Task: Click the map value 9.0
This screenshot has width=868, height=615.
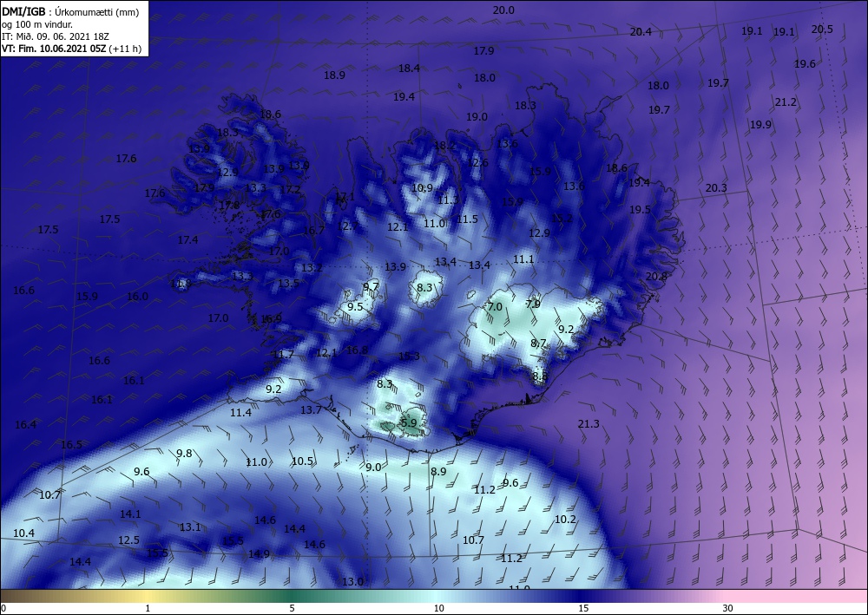Action: (373, 468)
